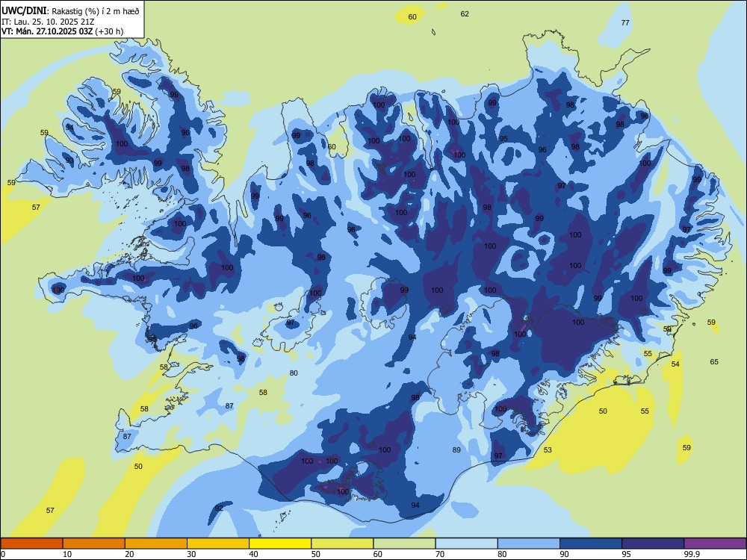This screenshot has width=747, height=560.
Task: Select the 30–40 legend color box
Action: [218, 544]
